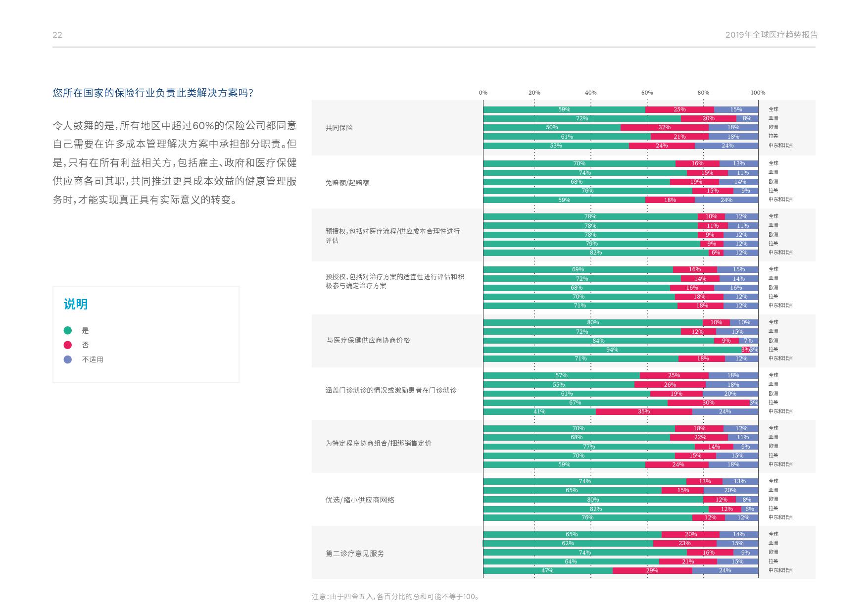Select the 41% green bar segment
This screenshot has width=868, height=614.
coord(539,411)
